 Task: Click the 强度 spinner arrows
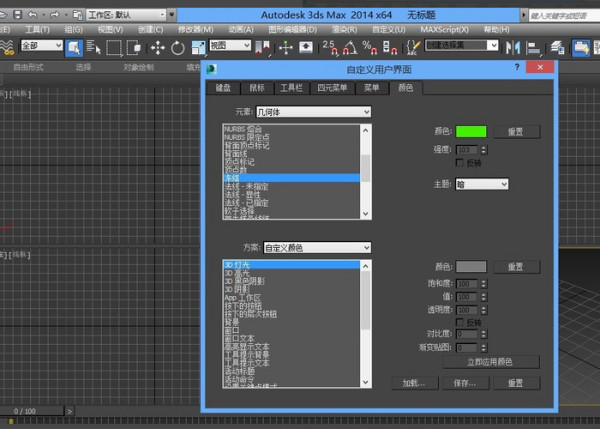pyautogui.click(x=483, y=150)
